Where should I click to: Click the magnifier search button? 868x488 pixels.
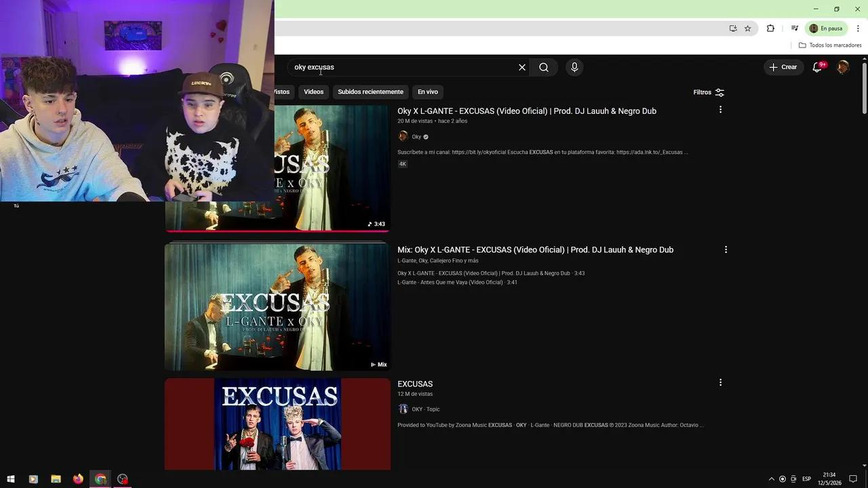point(544,67)
